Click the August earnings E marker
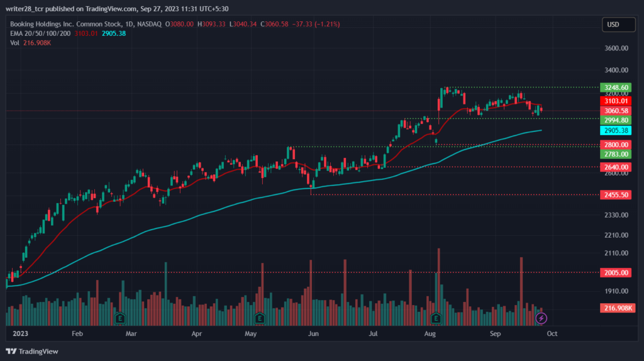644x361 pixels. [x=436, y=318]
